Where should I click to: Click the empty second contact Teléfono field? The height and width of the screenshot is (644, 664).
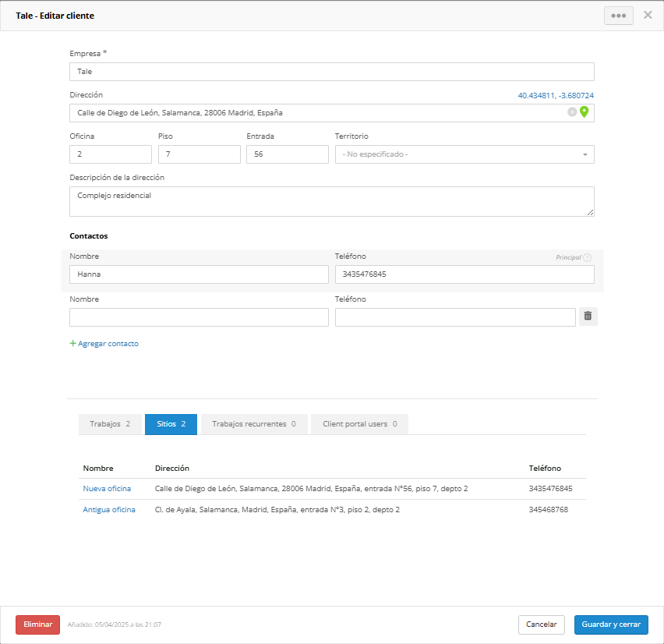click(455, 317)
